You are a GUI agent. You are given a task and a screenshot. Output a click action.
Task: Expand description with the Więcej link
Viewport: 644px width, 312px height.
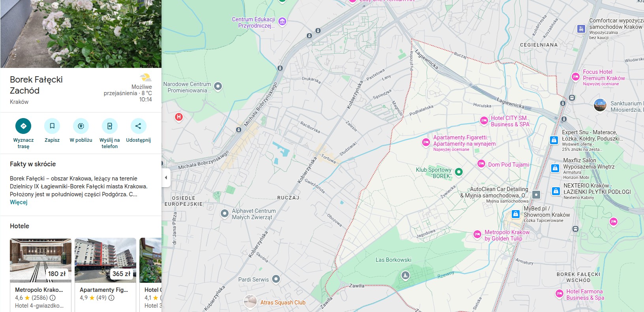[19, 202]
